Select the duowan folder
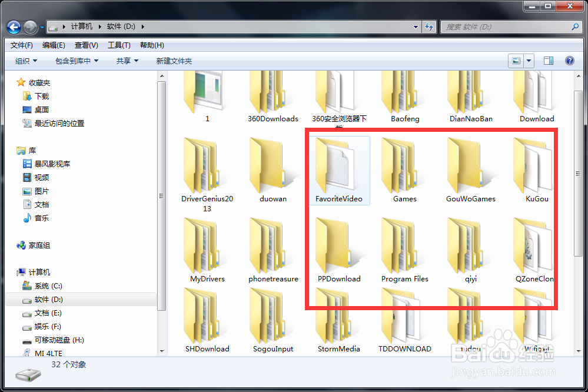Screen dimensions: 588x392 (x=273, y=170)
